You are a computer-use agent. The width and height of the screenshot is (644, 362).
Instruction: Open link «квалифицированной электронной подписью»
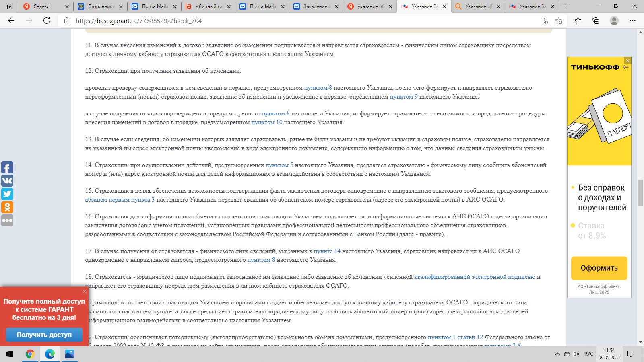[x=475, y=277]
